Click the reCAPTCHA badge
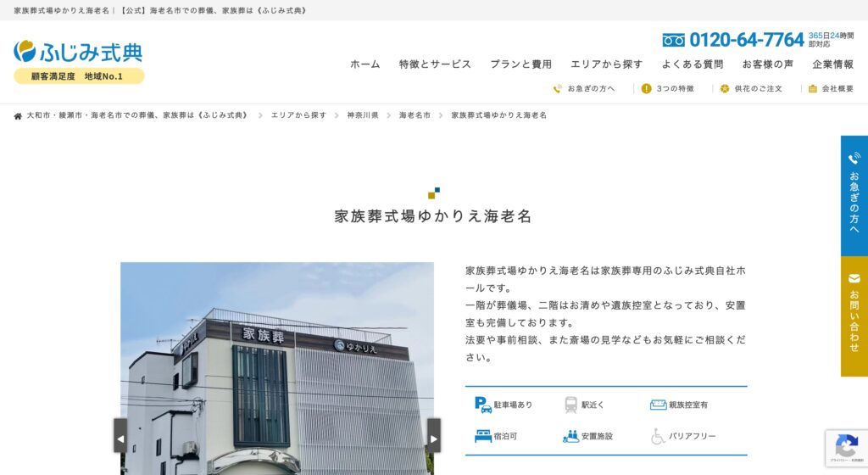This screenshot has width=868, height=475. coord(846,447)
